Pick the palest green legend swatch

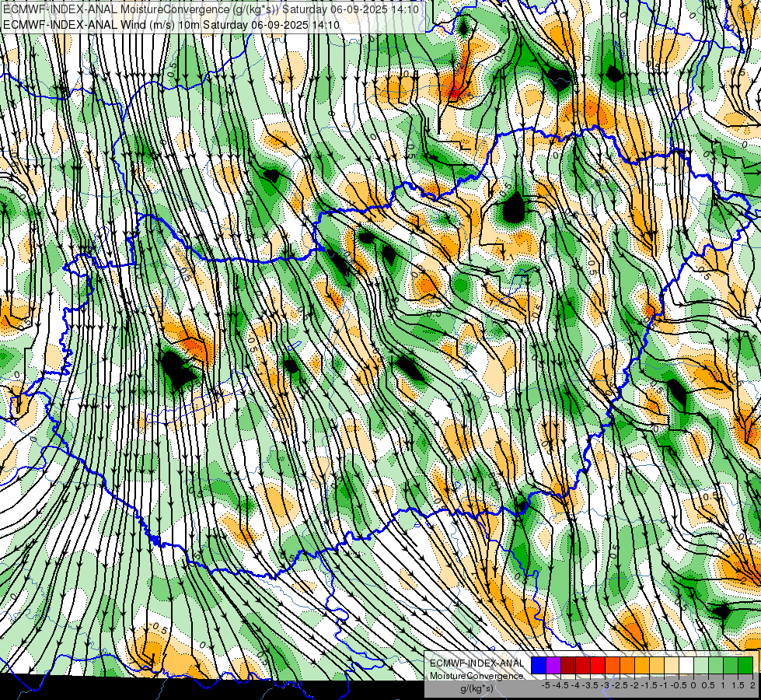tap(701, 665)
